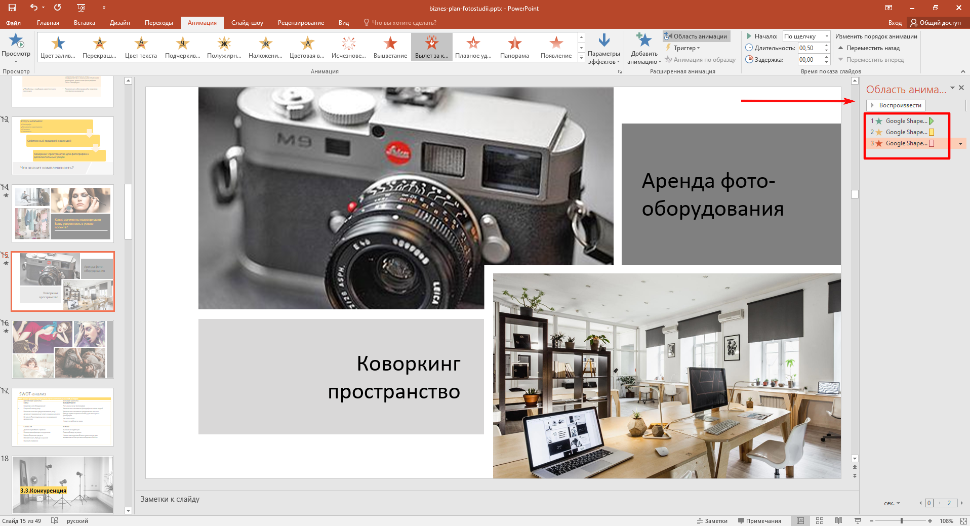The height and width of the screenshot is (526, 970).
Task: Apply the Плавное удаление exit effect
Action: (x=473, y=47)
